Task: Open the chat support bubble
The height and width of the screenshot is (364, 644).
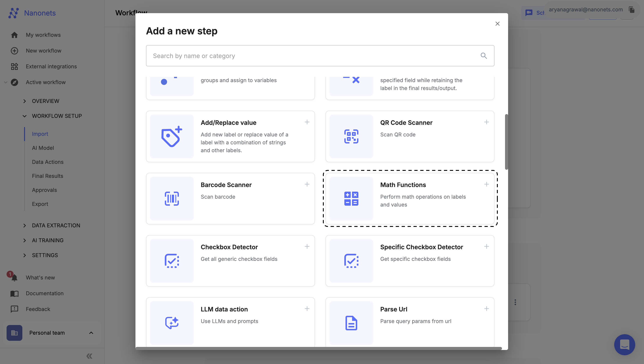Action: click(x=624, y=345)
